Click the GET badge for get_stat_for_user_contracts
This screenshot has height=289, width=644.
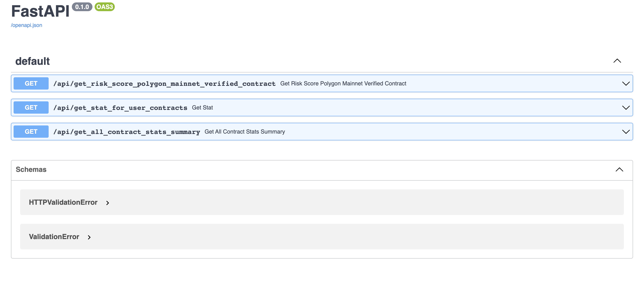(31, 108)
